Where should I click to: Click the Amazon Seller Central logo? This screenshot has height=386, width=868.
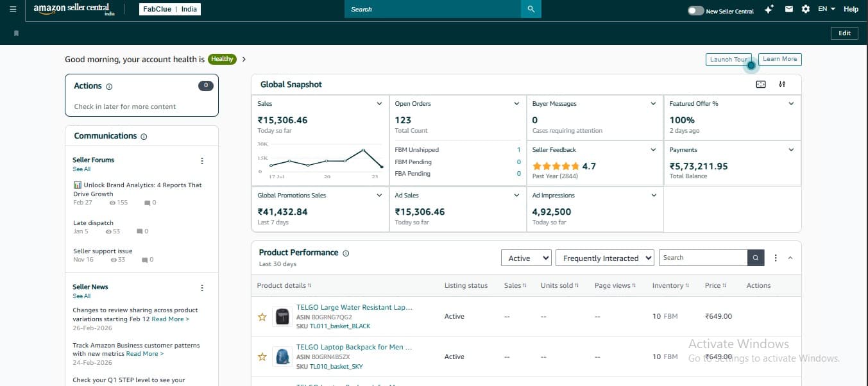(76, 9)
